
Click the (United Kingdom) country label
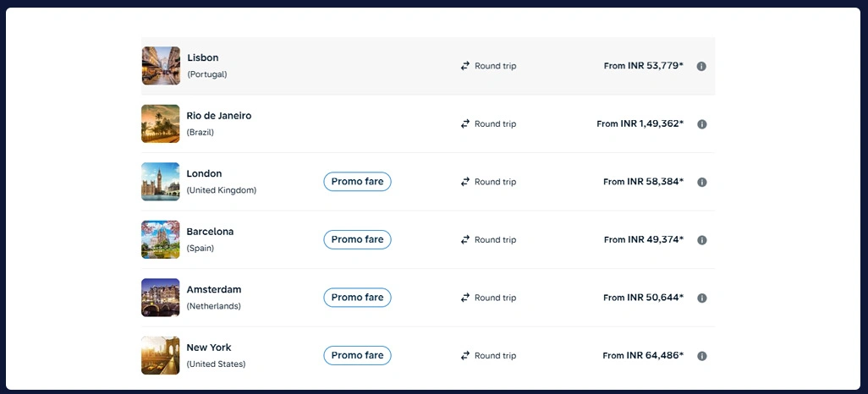222,190
